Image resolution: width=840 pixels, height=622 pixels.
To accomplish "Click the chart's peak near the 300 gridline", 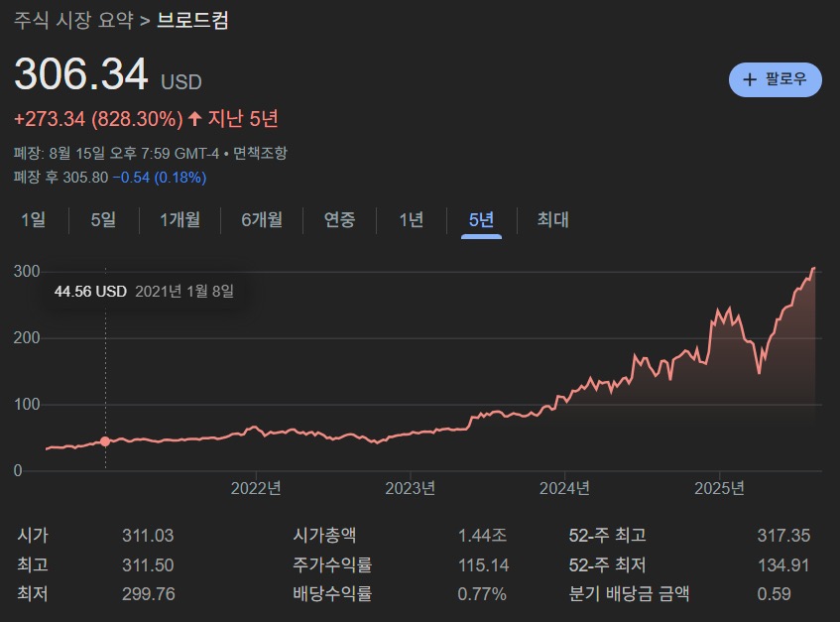I will click(x=813, y=268).
